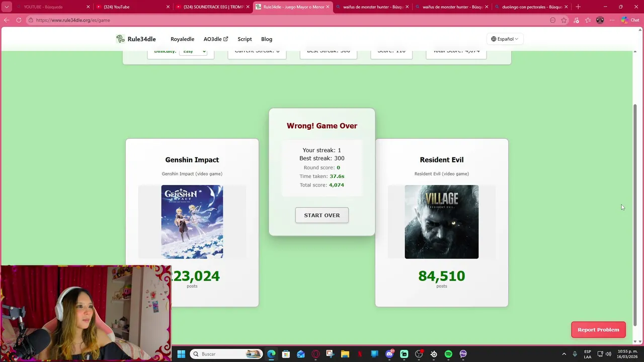Open the AO3dle external link
This screenshot has height=362, width=644.
coord(215,39)
